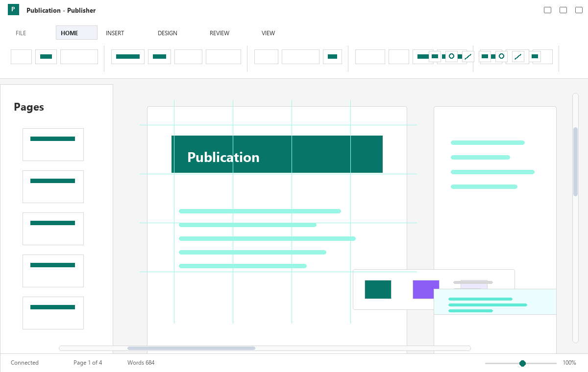Select the diagonal line tool in the last ribbon group
This screenshot has height=372, width=588.
pos(518,56)
